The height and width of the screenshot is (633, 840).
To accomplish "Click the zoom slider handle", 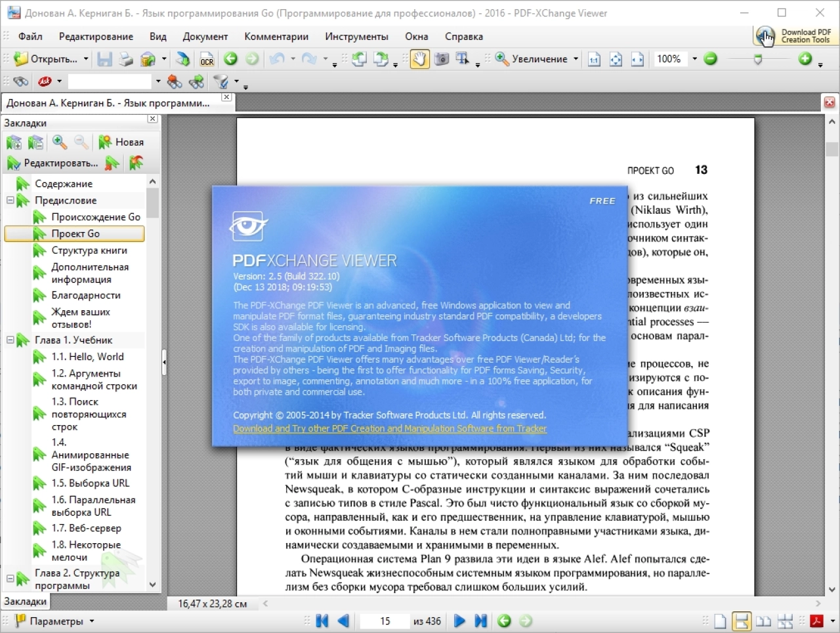I will [x=758, y=60].
